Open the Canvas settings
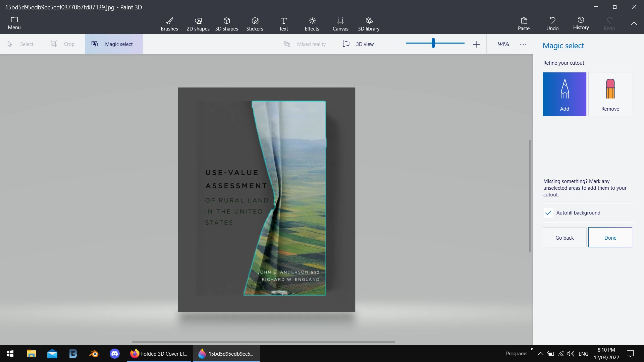Viewport: 644px width, 362px height. tap(340, 24)
